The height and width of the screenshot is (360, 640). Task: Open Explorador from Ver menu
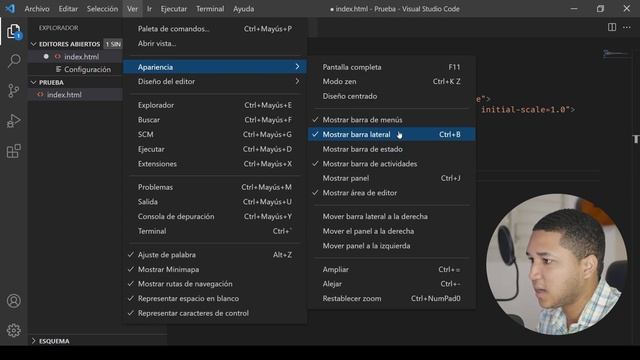(215, 105)
